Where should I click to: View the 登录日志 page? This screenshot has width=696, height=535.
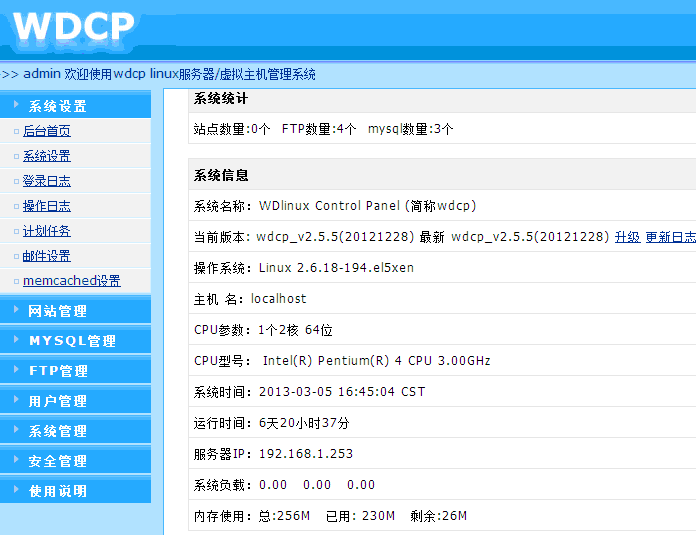click(47, 181)
